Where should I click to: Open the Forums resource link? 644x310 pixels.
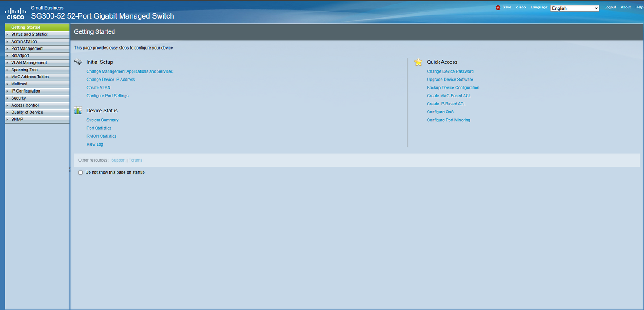point(136,160)
